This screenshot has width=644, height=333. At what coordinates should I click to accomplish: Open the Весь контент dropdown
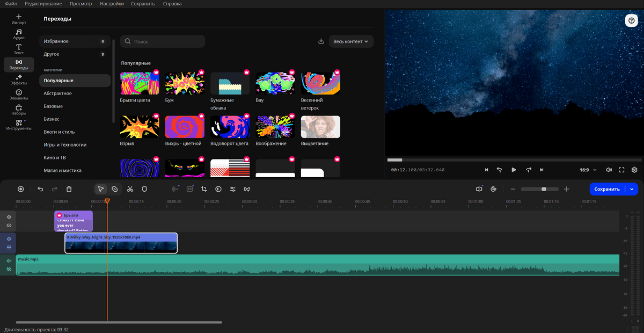tap(351, 41)
